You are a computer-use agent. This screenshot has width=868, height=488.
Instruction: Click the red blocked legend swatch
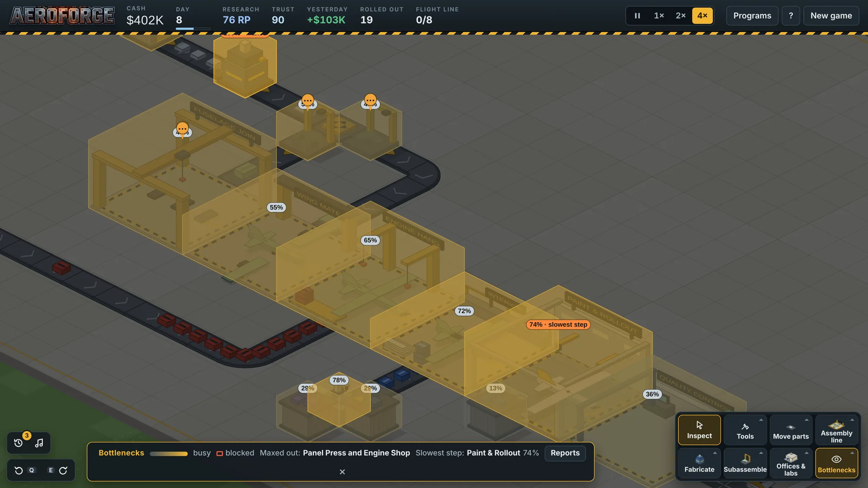tap(220, 453)
